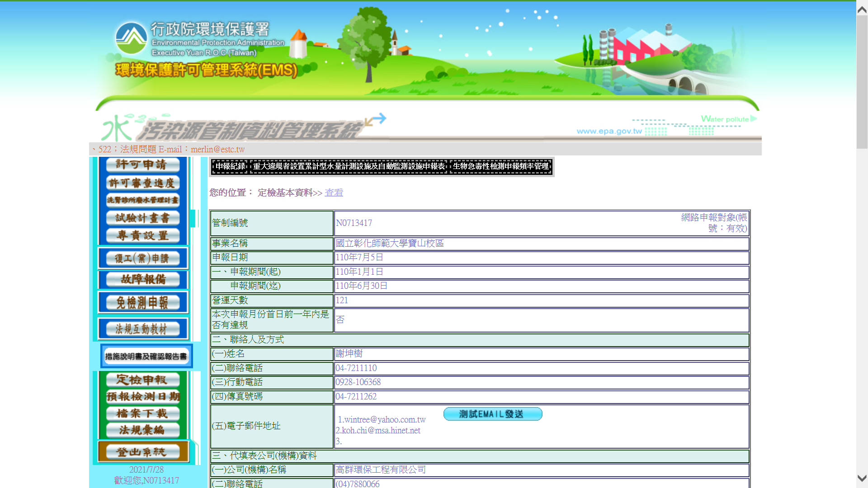Click the 水污染源管制資料管理系統 banner
The width and height of the screenshot is (868, 488).
pos(244,128)
